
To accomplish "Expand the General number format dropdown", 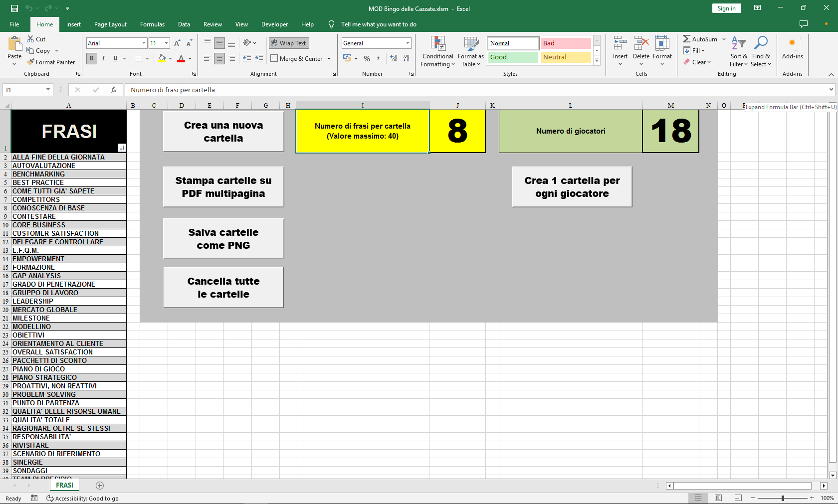I will coord(407,43).
